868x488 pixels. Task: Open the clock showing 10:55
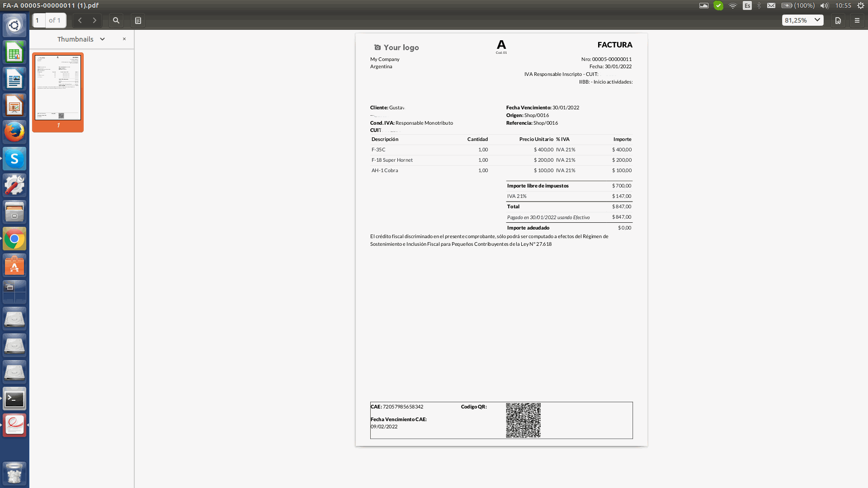click(x=843, y=5)
